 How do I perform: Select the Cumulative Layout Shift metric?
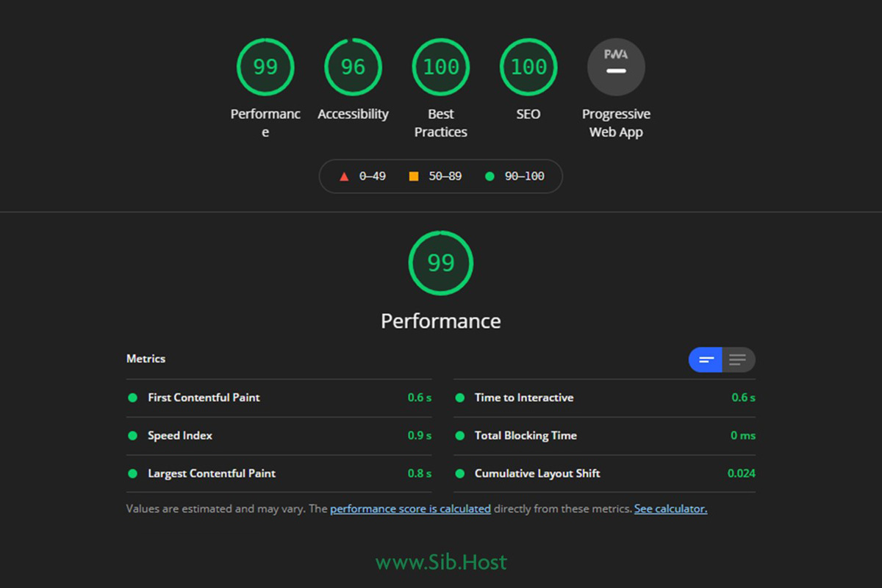[537, 474]
